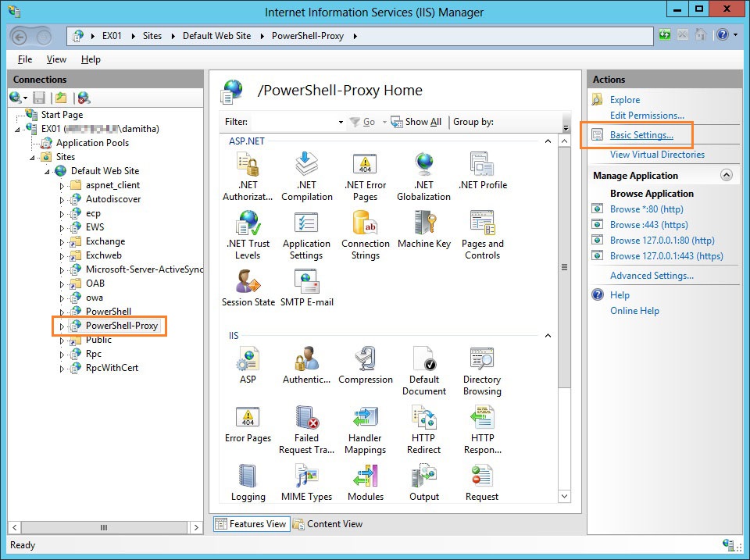The height and width of the screenshot is (560, 750).
Task: Expand the PowerShell-Proxy tree node
Action: coord(62,326)
